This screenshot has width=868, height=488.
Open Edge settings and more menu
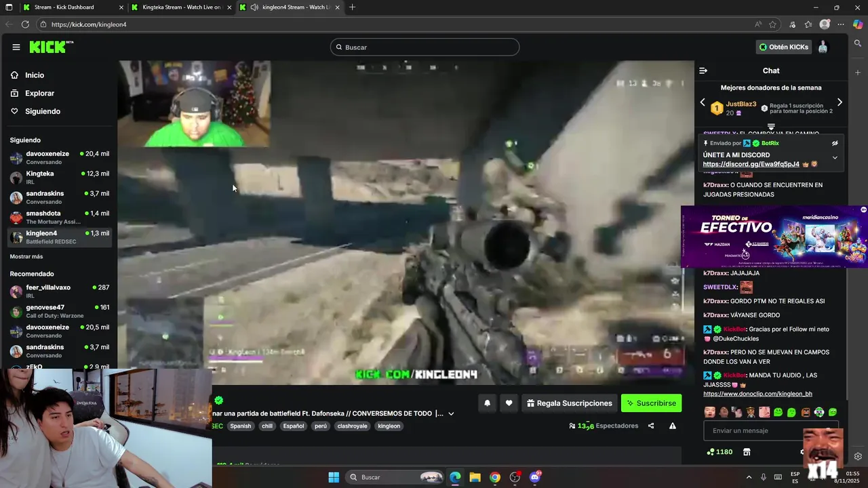click(841, 24)
